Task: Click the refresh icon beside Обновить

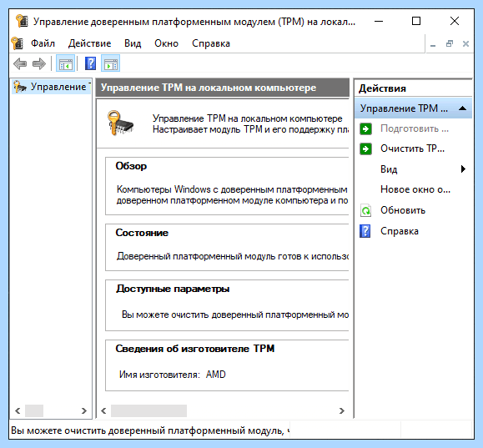Action: [x=365, y=210]
